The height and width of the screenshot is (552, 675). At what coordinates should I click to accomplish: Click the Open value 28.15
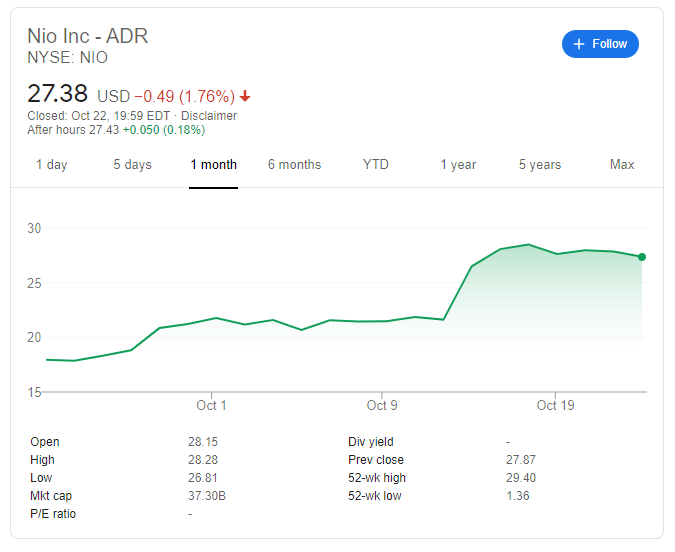coord(203,442)
